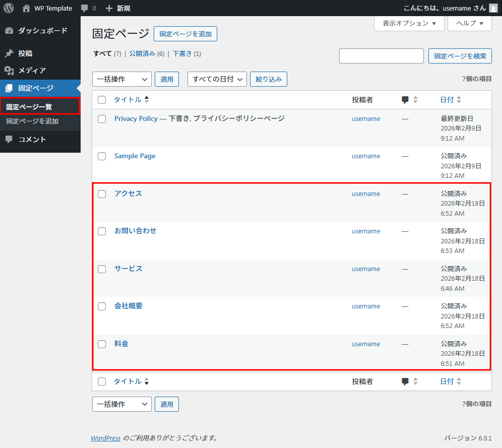
Task: Click the user avatar icon in top-right
Action: point(493,8)
